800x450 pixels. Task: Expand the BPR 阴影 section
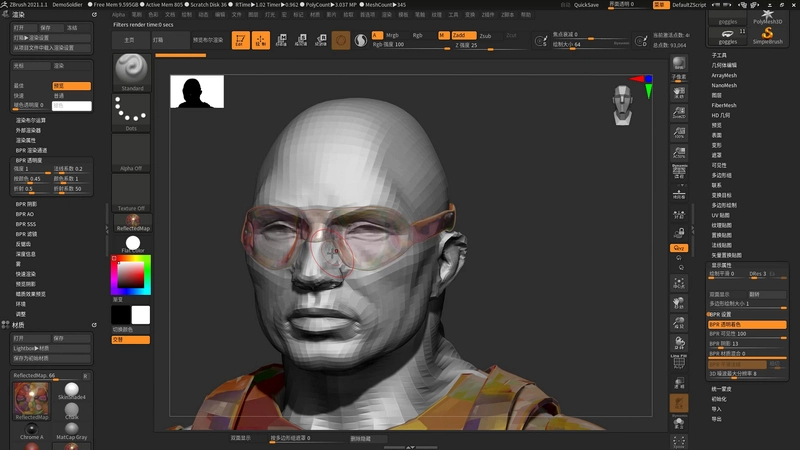click(x=27, y=204)
